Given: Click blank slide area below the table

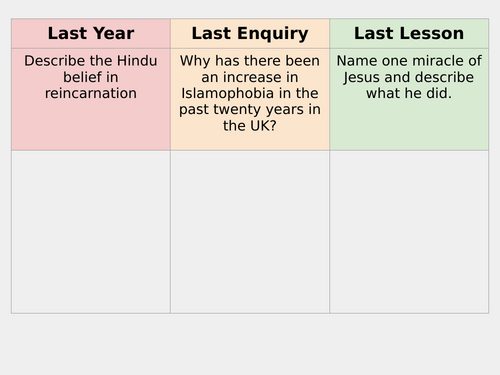Looking at the screenshot, I should 250,343.
